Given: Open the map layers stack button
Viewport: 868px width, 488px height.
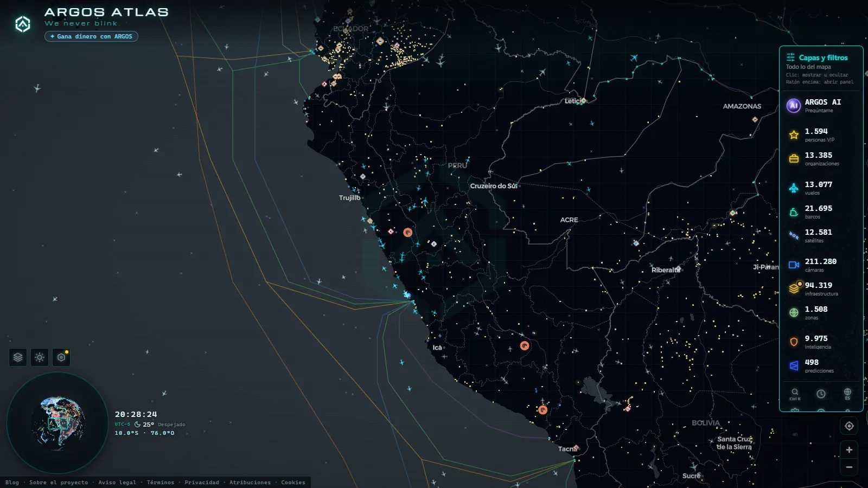Looking at the screenshot, I should 18,357.
